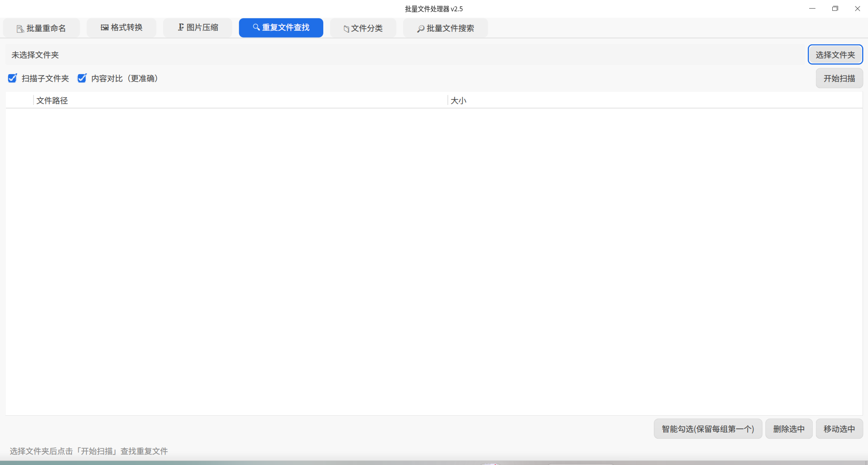Switch to the 文件分类 tab
868x465 pixels.
pyautogui.click(x=363, y=28)
